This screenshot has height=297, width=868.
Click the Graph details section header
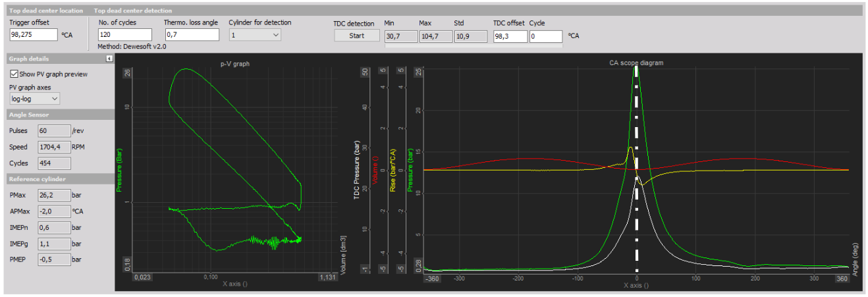click(x=59, y=59)
